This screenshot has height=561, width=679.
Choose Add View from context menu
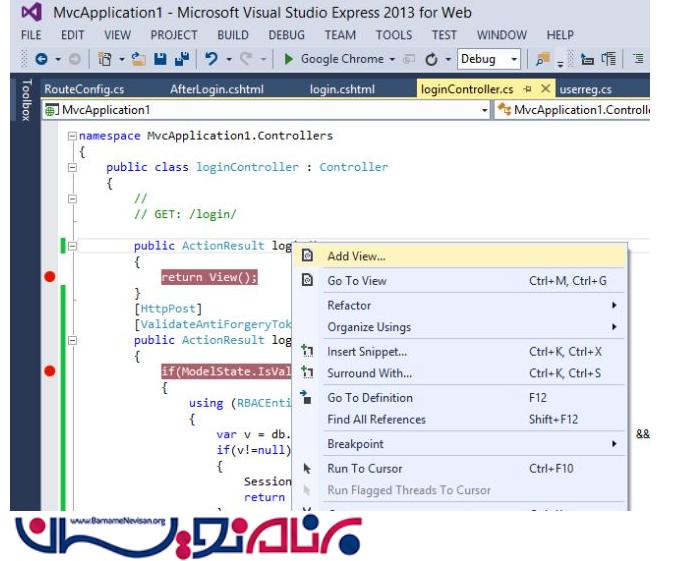[x=356, y=256]
